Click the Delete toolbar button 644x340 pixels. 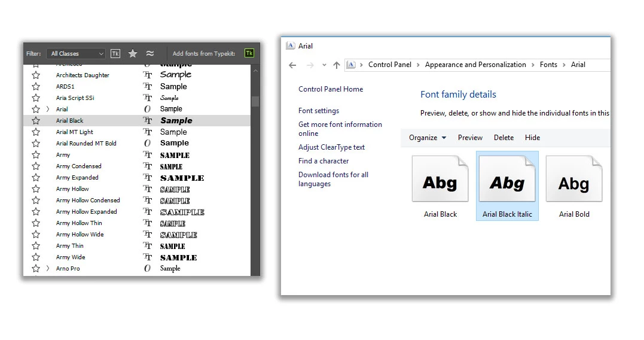click(x=503, y=138)
